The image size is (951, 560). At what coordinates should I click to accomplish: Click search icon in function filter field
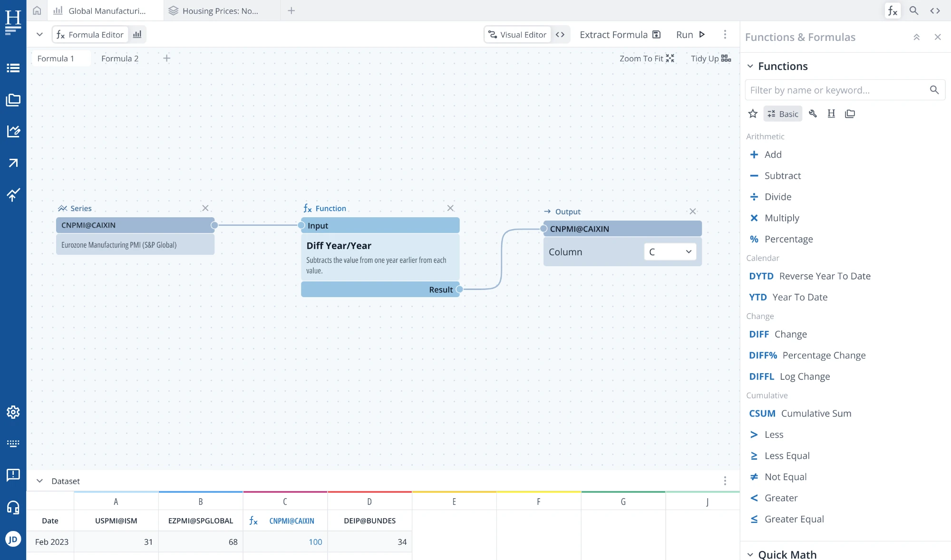pyautogui.click(x=934, y=90)
